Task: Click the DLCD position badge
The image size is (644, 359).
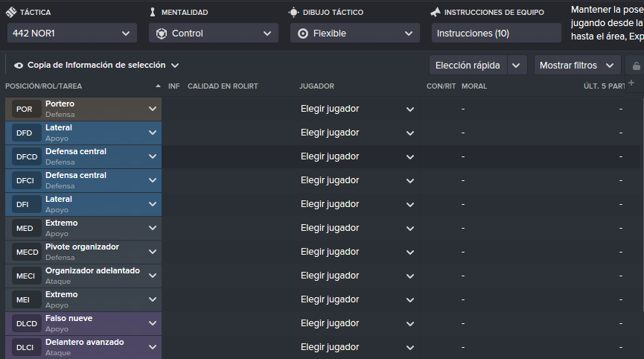Action: [x=27, y=324]
